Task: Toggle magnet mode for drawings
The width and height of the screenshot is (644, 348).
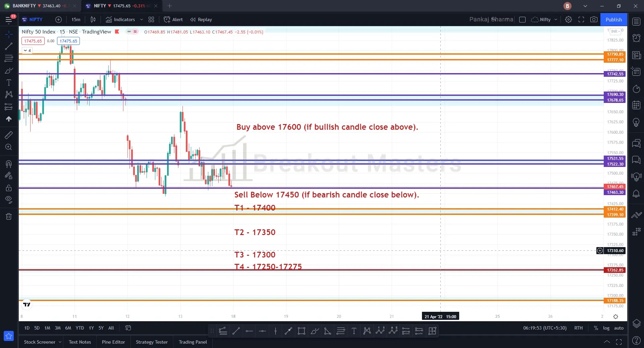Action: (x=9, y=164)
